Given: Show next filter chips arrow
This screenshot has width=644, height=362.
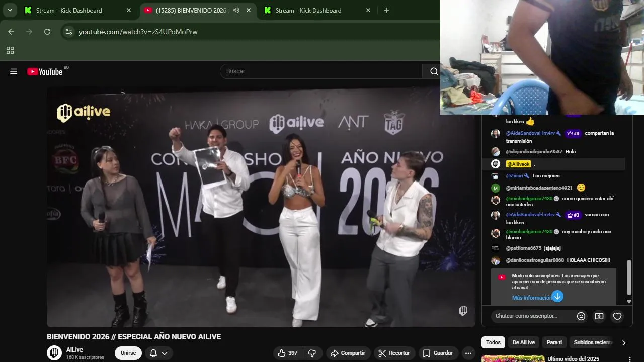Looking at the screenshot, I should [624, 342].
